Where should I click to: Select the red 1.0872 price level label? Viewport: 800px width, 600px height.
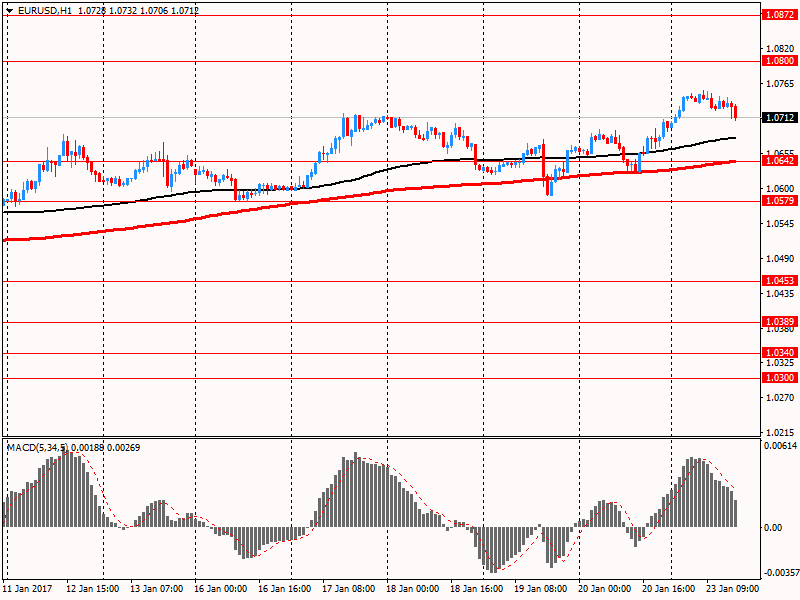pyautogui.click(x=779, y=16)
